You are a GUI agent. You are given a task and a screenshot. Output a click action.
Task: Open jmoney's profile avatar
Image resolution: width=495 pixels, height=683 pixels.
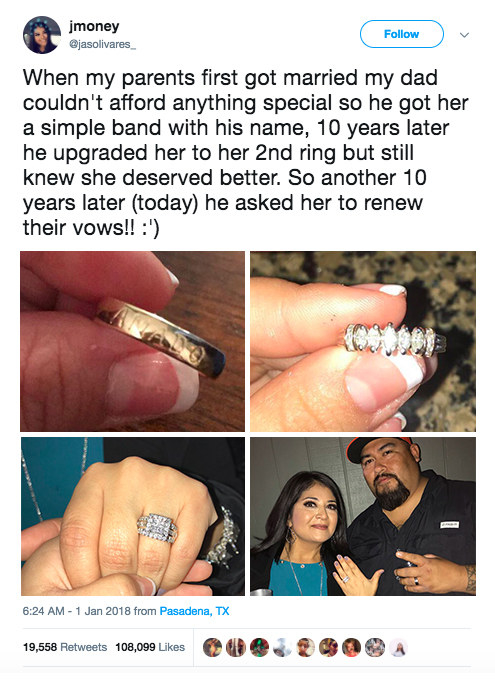42,35
